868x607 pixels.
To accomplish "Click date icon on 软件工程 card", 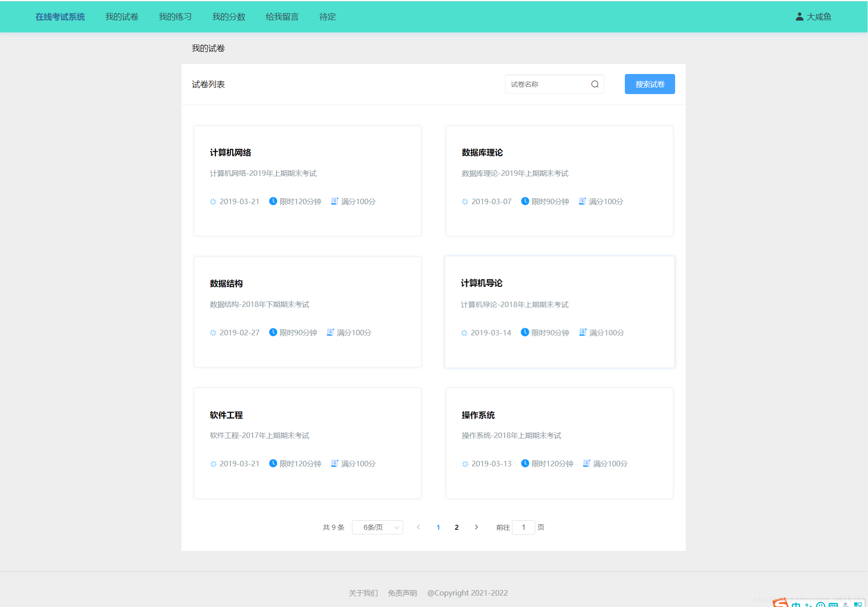I will click(x=213, y=464).
